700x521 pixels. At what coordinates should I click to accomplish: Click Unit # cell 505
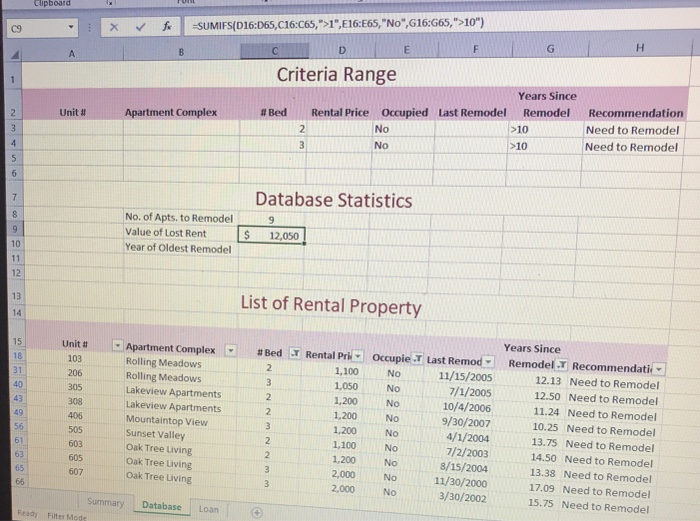click(x=75, y=429)
